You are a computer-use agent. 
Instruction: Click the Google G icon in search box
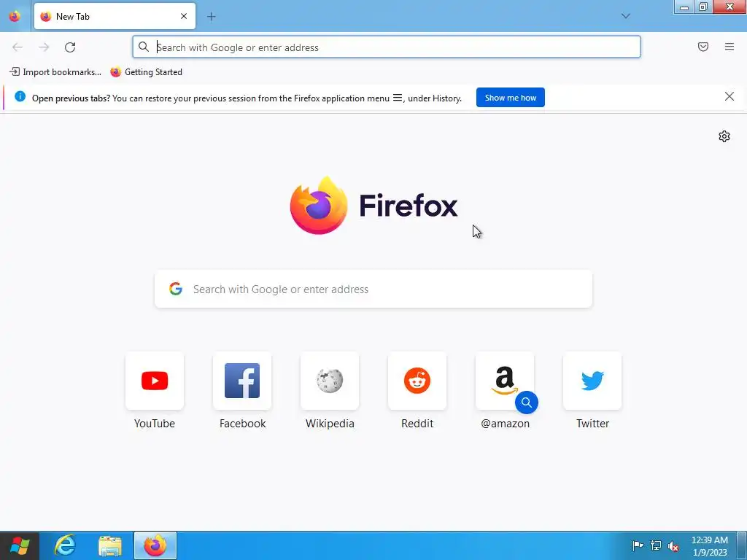176,289
